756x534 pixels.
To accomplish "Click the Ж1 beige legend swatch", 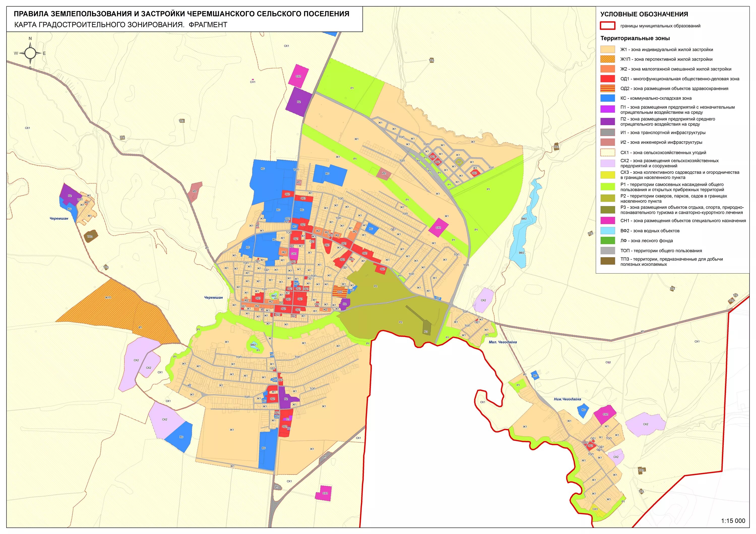I will click(x=608, y=50).
